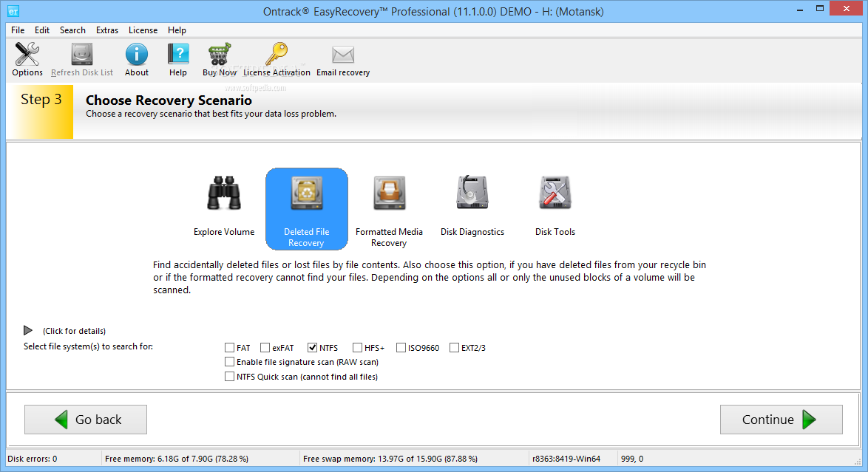Uncheck the NTFS file system checkbox

(x=312, y=347)
